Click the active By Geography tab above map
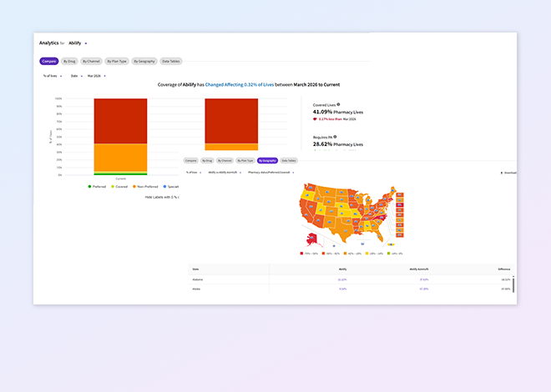Image resolution: width=551 pixels, height=392 pixels. tap(267, 160)
